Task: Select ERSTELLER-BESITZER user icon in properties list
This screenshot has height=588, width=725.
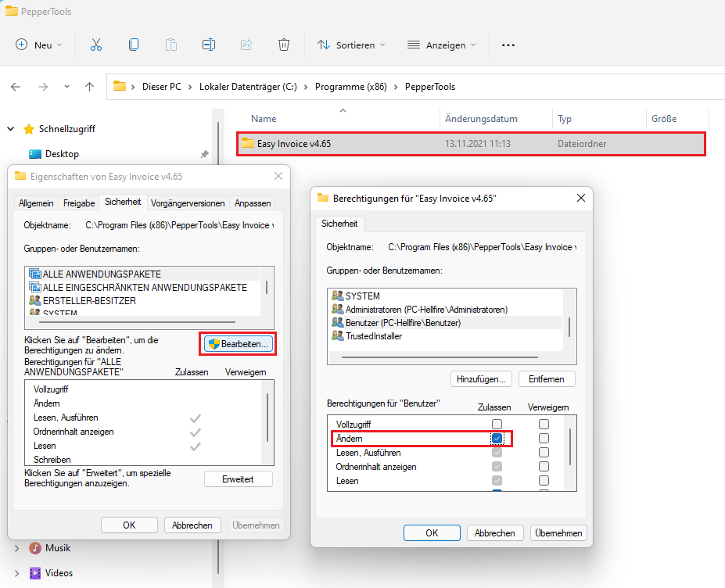Action: pos(35,300)
